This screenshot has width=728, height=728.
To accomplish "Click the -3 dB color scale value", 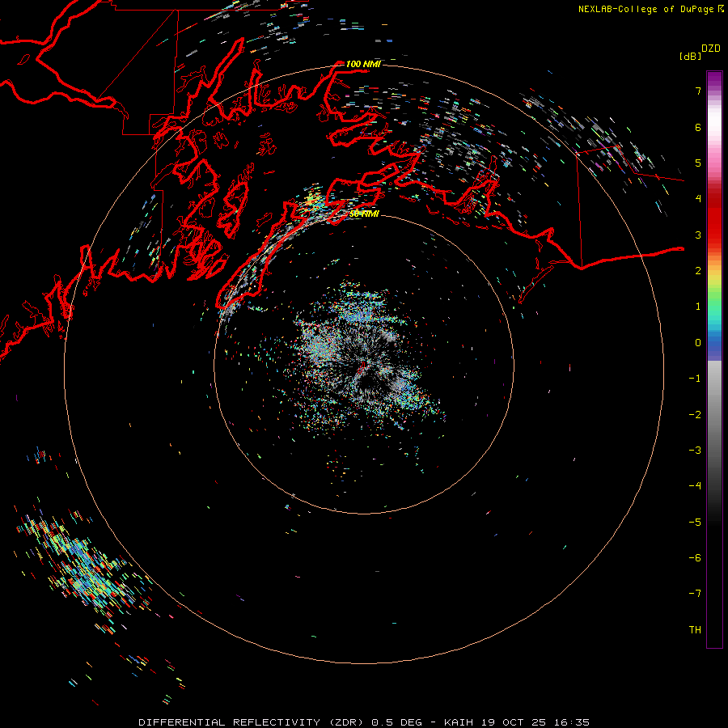I will click(695, 451).
